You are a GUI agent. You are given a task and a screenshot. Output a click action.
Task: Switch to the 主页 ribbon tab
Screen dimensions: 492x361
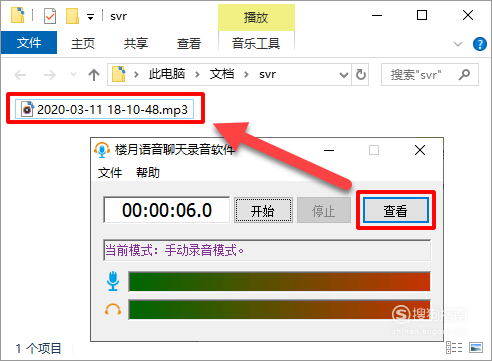pyautogui.click(x=83, y=43)
